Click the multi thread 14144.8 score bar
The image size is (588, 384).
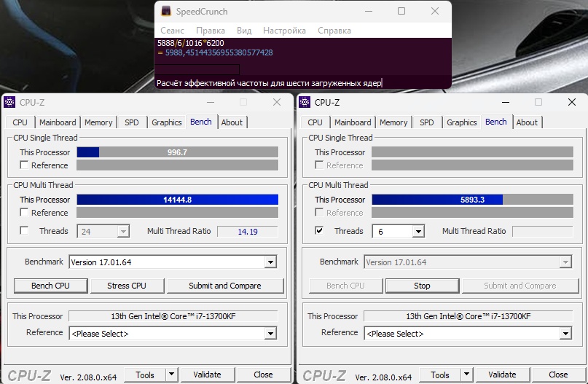177,200
